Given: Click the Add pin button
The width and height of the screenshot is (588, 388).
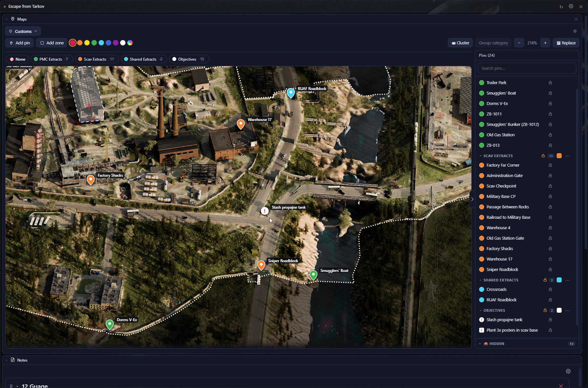Looking at the screenshot, I should tap(20, 43).
